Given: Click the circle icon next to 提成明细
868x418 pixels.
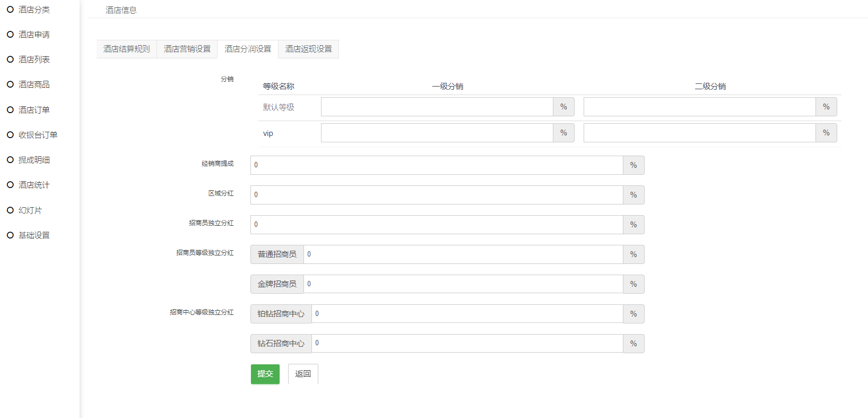Looking at the screenshot, I should click(x=10, y=160).
